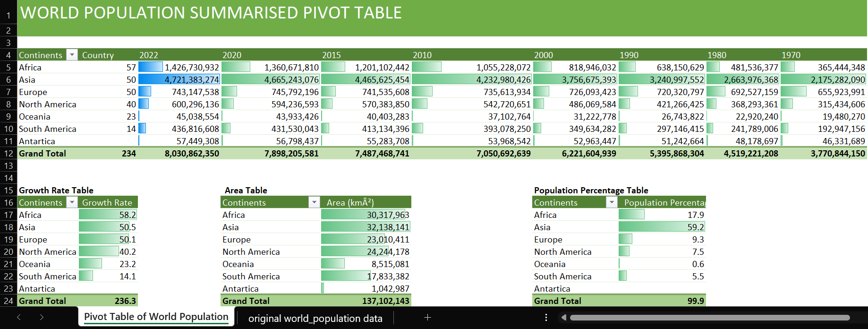868x329 pixels.
Task: Open Population Percentage Table Continents filter
Action: pos(612,202)
